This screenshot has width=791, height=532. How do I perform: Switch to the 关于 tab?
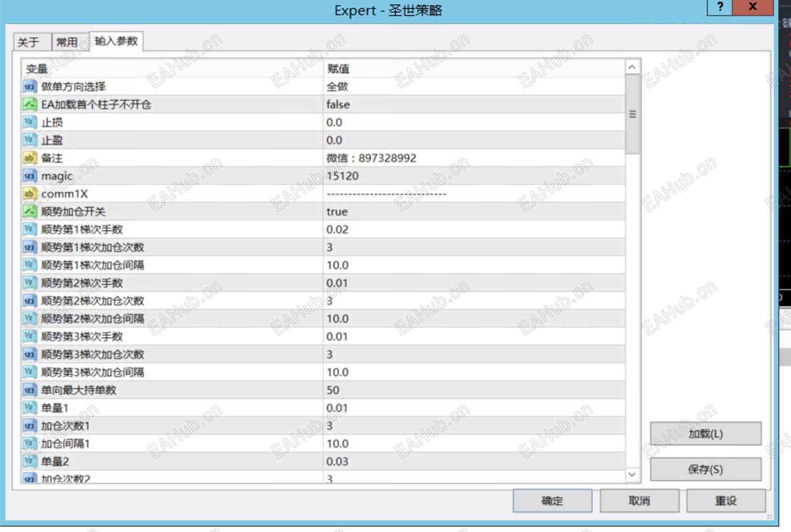click(32, 42)
